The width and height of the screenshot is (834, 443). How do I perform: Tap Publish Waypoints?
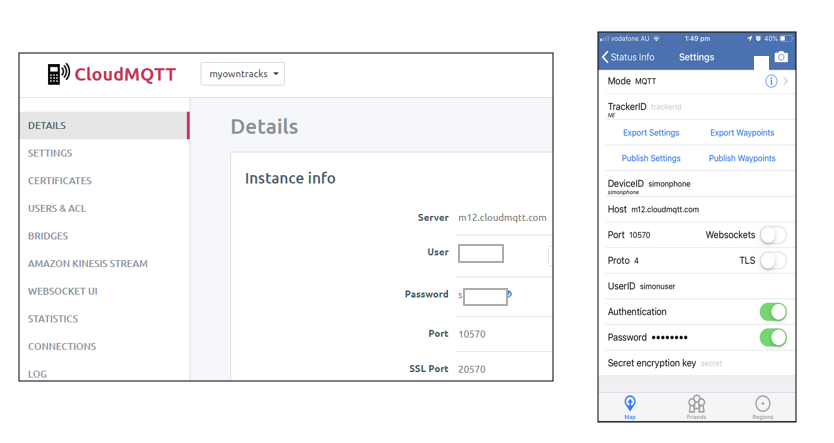tap(742, 158)
